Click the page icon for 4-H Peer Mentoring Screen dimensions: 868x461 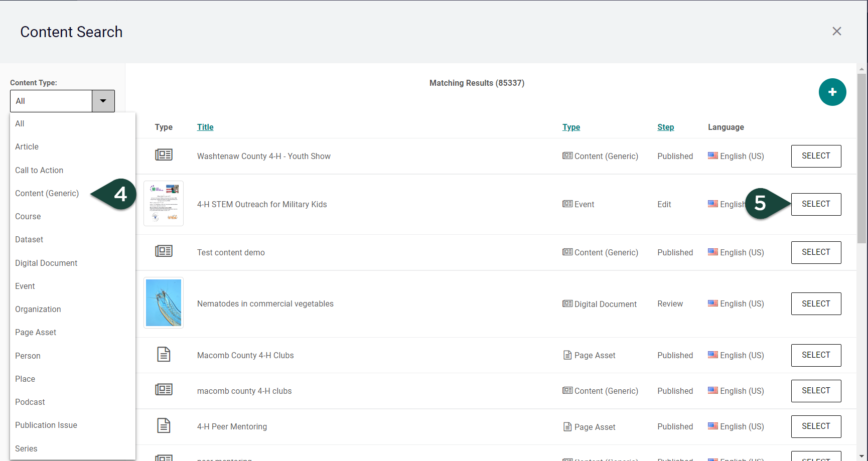[x=164, y=426]
